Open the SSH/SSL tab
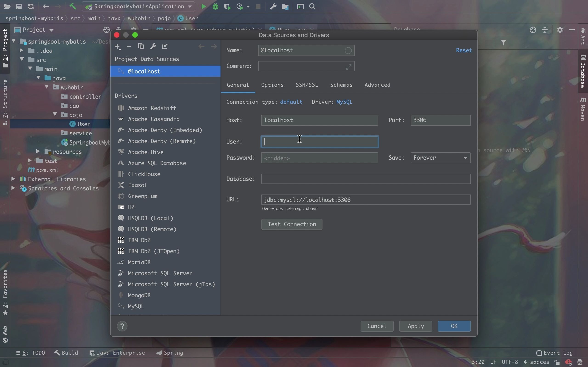 coord(307,85)
